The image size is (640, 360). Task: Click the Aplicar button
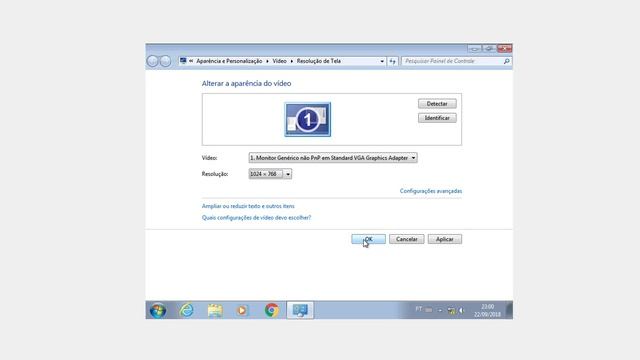click(x=444, y=239)
